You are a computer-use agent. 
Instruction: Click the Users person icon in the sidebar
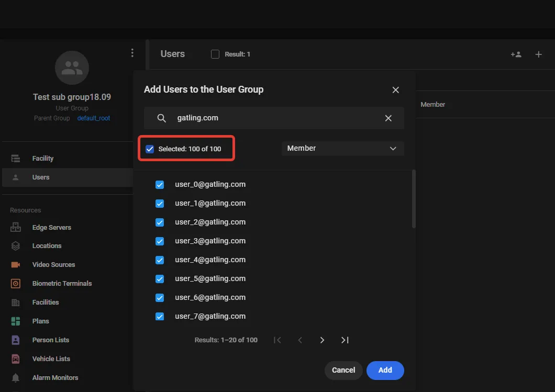coord(16,177)
